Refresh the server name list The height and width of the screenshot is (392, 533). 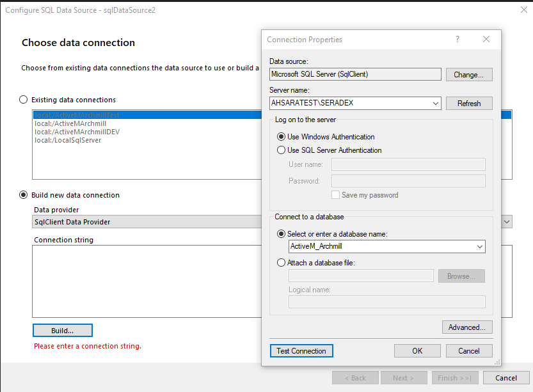pyautogui.click(x=469, y=103)
